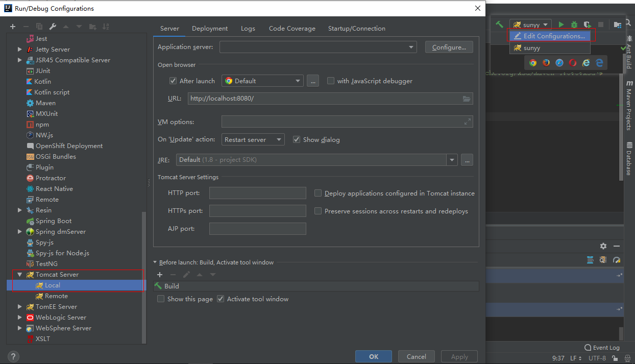Add a before-launch task with plus icon

click(160, 275)
